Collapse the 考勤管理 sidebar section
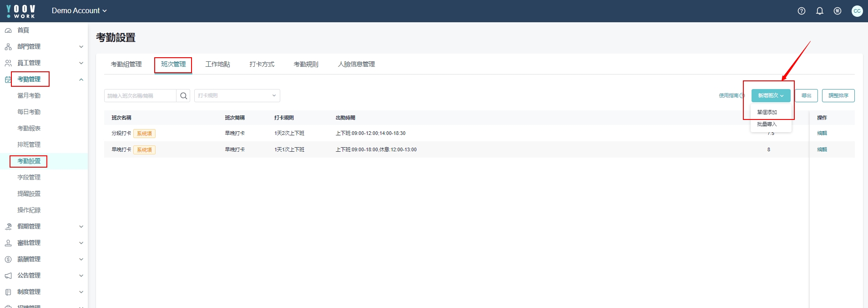The width and height of the screenshot is (868, 308). [x=81, y=79]
